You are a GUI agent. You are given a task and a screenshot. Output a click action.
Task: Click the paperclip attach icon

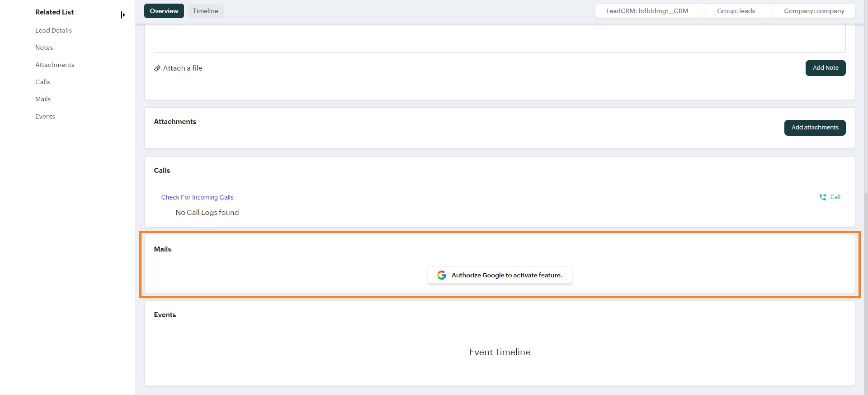pos(157,68)
